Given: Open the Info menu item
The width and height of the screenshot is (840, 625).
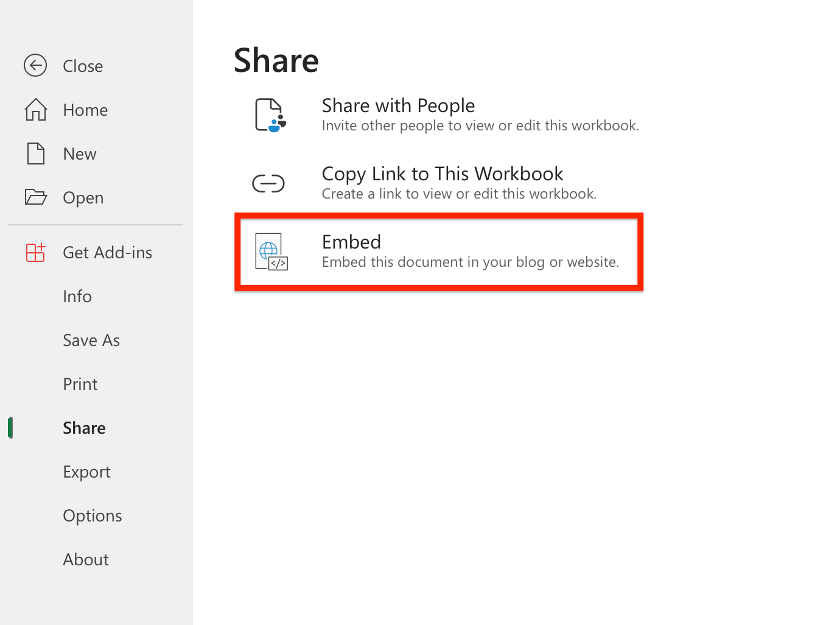Looking at the screenshot, I should (77, 296).
